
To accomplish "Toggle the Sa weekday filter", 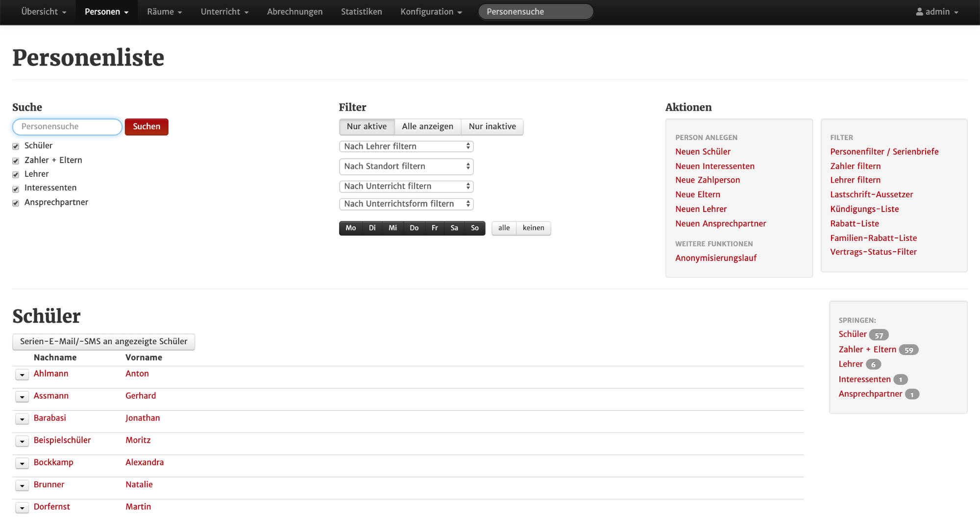I will coord(454,228).
